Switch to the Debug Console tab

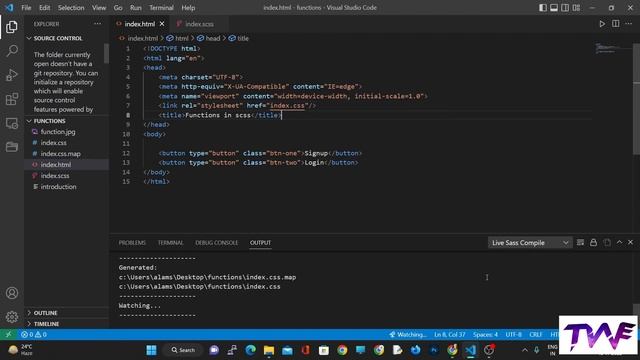click(217, 242)
